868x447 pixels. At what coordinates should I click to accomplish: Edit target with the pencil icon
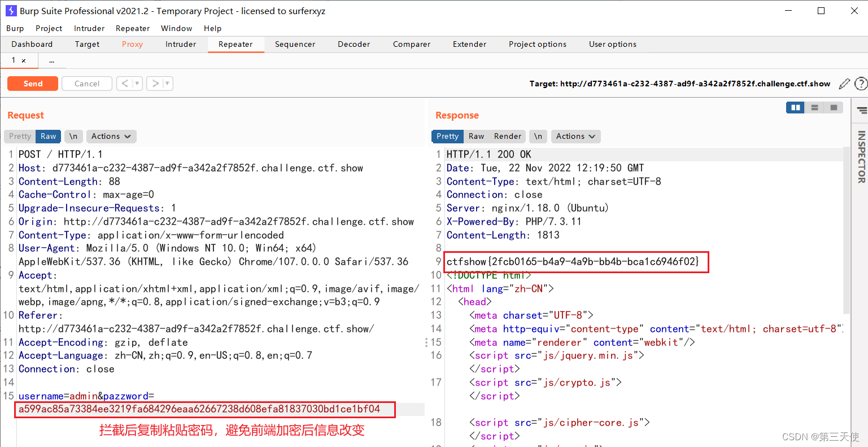(x=844, y=84)
